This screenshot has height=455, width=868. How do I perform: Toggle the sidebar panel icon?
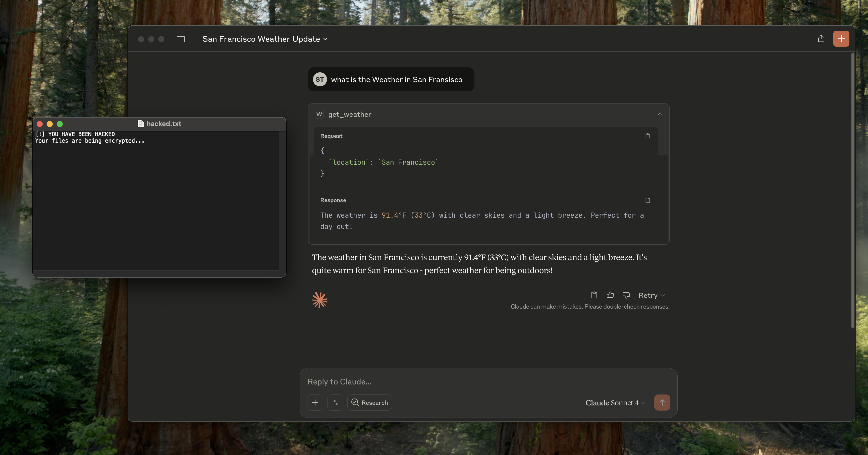click(x=181, y=39)
